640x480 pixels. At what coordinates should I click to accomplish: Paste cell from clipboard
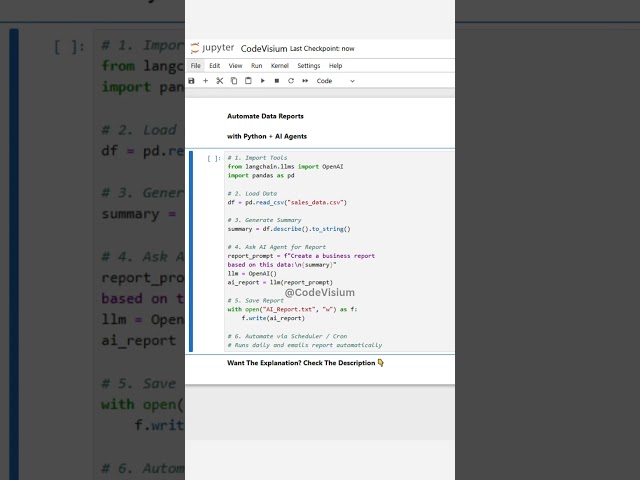[x=248, y=81]
